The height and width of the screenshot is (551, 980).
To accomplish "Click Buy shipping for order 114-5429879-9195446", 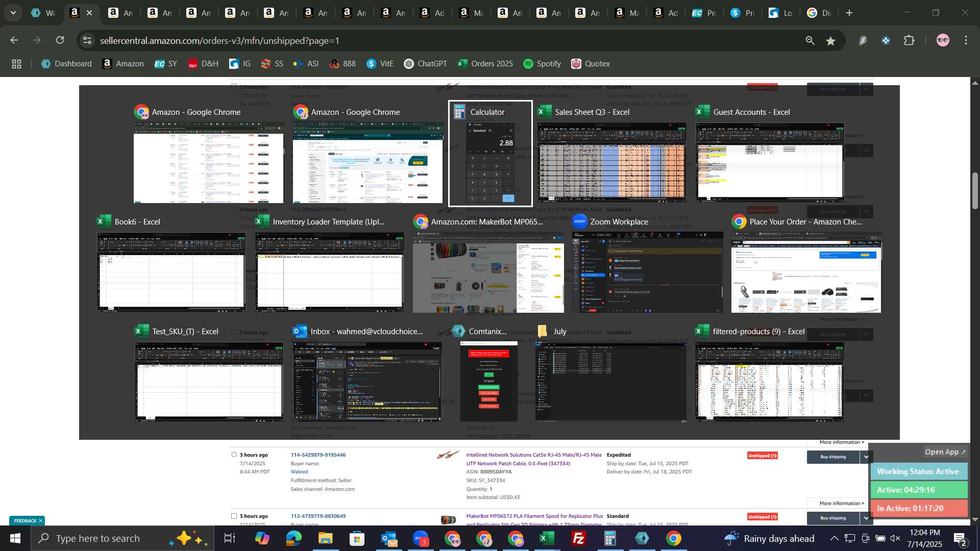I will tap(833, 457).
